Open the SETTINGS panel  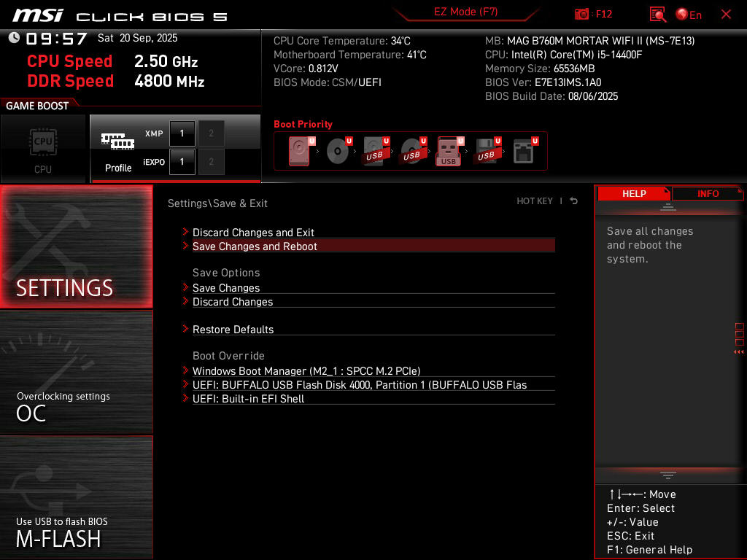[x=76, y=246]
